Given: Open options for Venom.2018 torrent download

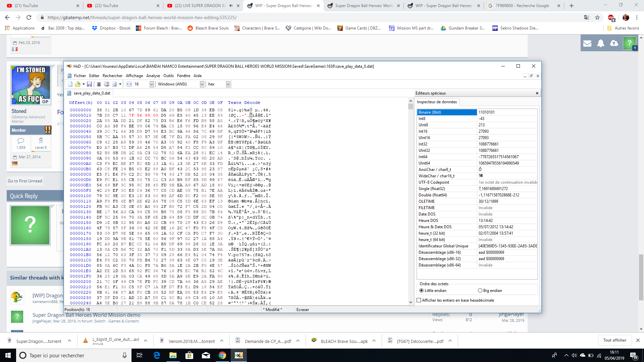Looking at the screenshot, I should (222, 341).
